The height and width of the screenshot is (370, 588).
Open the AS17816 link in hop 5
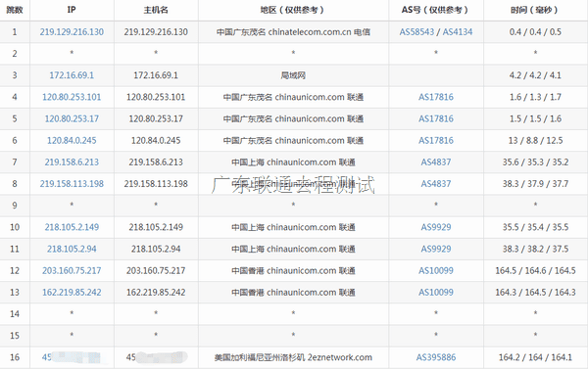click(x=436, y=118)
